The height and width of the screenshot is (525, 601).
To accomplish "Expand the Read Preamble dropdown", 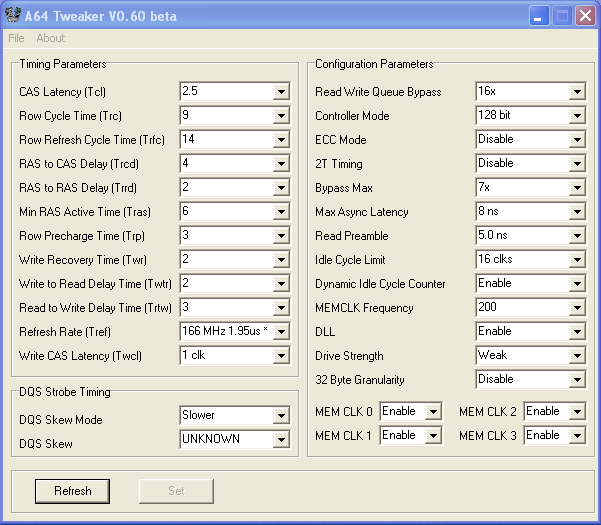I will 577,235.
